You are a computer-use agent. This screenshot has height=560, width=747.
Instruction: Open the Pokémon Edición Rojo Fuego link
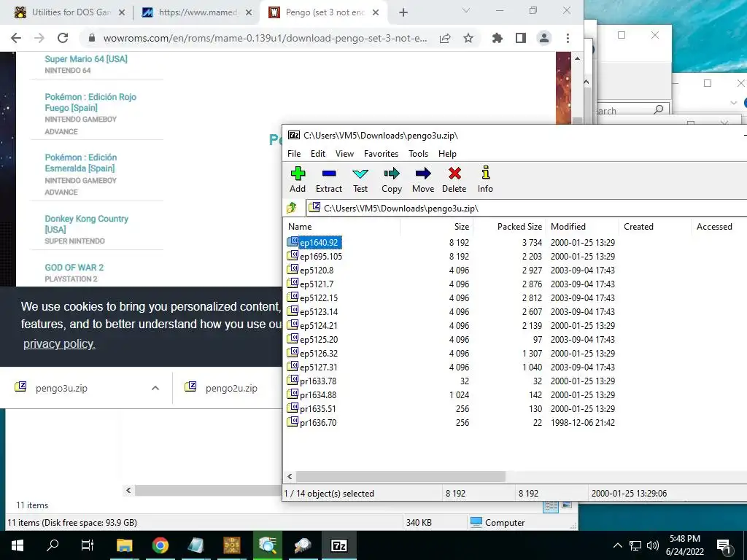click(90, 102)
